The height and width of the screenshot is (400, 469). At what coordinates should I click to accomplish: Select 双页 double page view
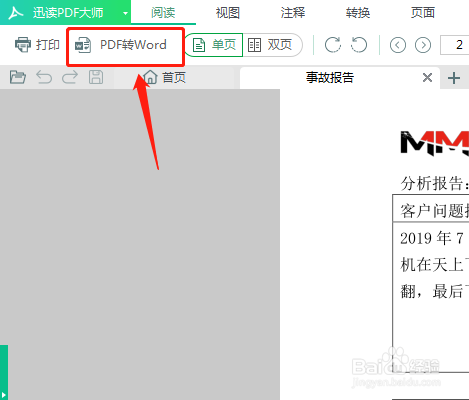point(273,45)
